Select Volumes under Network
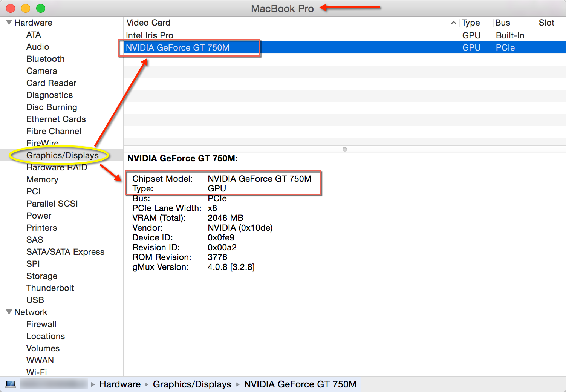This screenshot has width=566, height=392. click(x=43, y=348)
